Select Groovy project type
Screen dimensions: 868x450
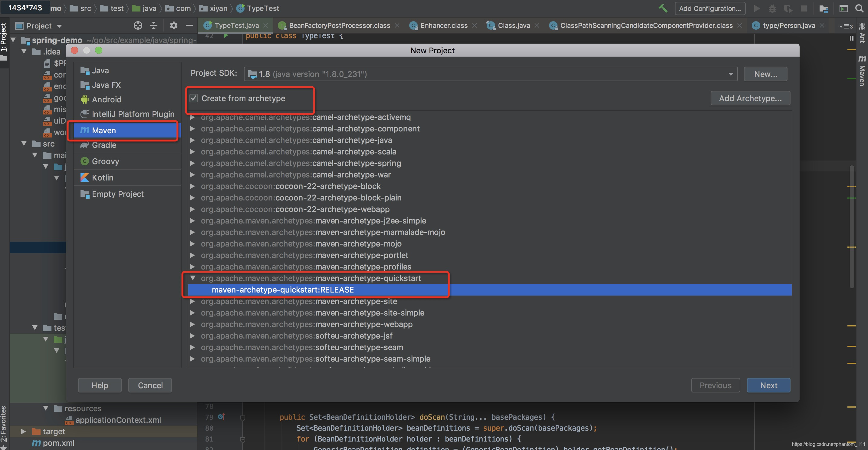pos(127,161)
